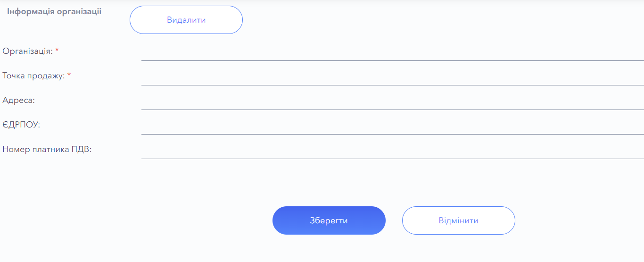The image size is (644, 262).
Task: Click the Точка продажу label text
Action: click(x=33, y=76)
